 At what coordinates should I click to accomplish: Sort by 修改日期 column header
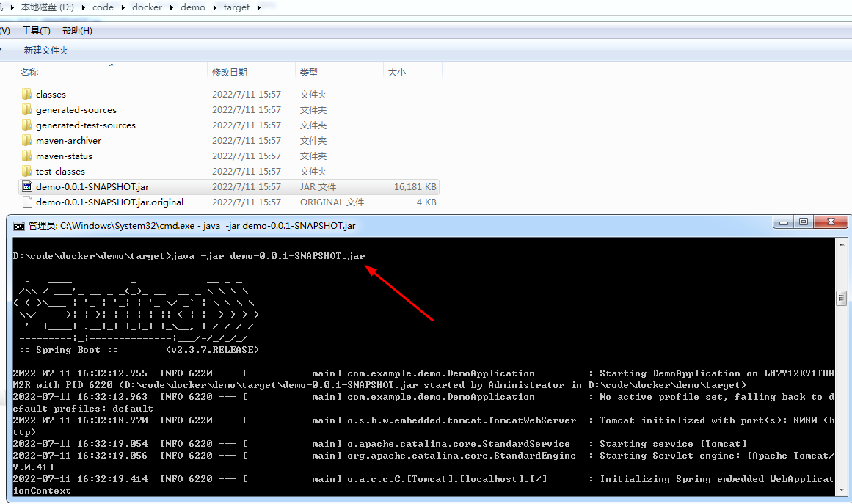tap(230, 72)
